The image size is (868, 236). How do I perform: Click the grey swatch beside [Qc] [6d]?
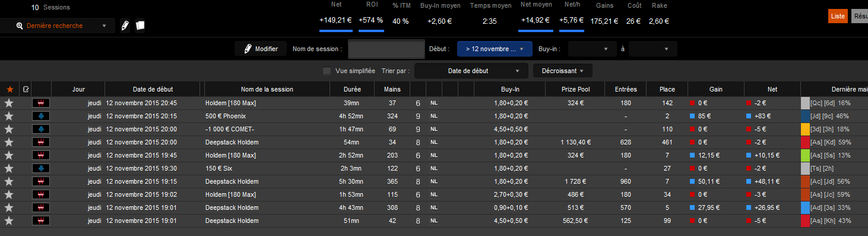[805, 103]
